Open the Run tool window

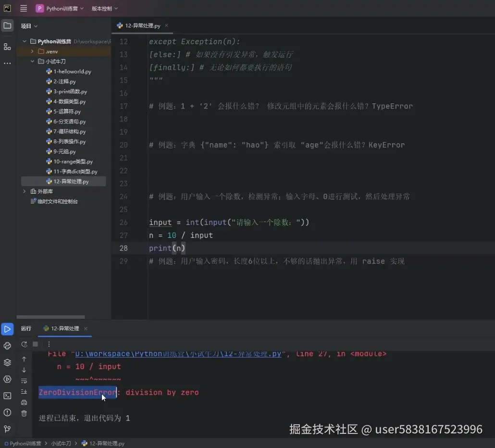(x=7, y=329)
